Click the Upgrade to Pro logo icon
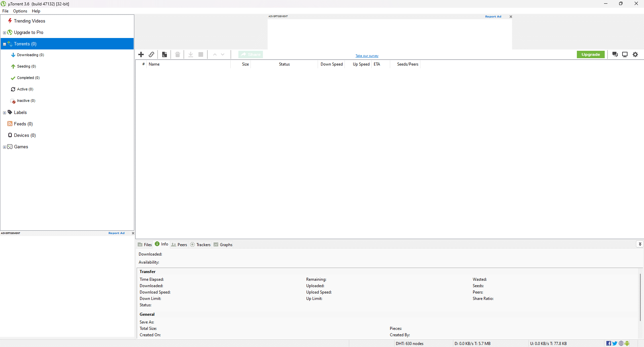This screenshot has width=644, height=347. (x=10, y=32)
